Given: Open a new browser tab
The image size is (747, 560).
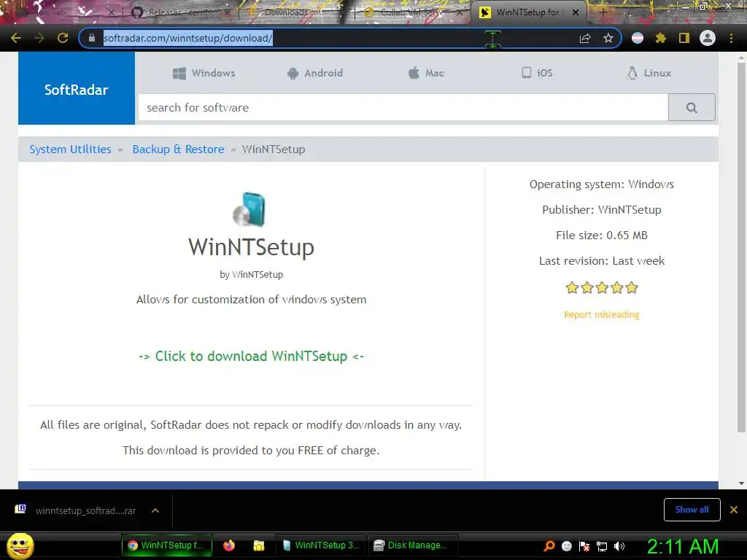Looking at the screenshot, I should click(602, 12).
